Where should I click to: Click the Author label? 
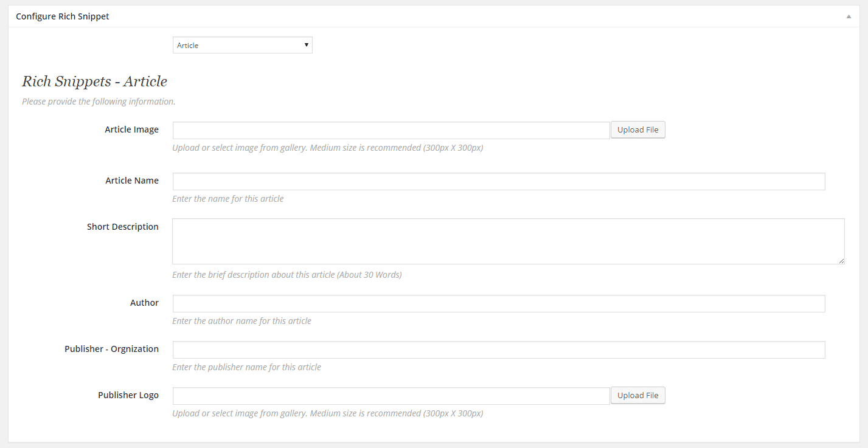[144, 303]
